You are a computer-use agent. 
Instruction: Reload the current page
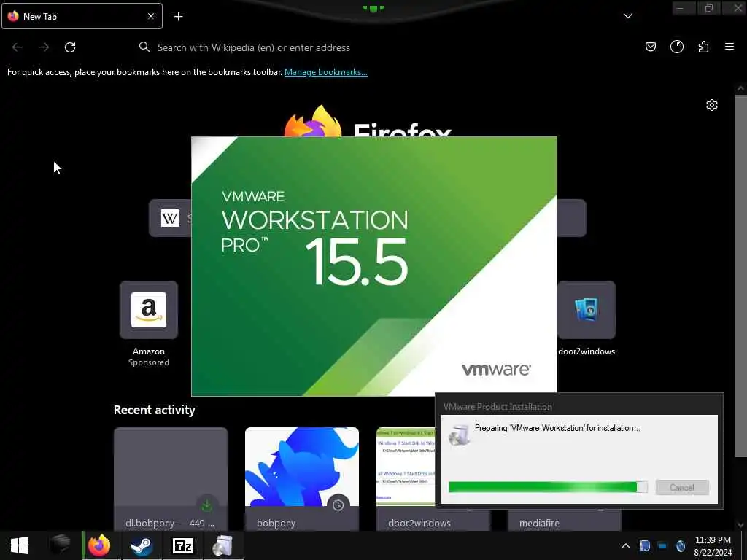(70, 47)
